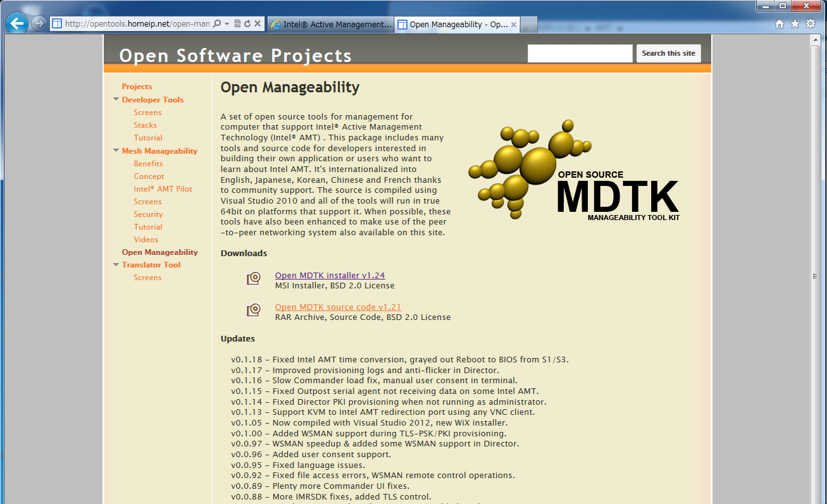
Task: Open Screens under Developer Tools
Action: 147,113
